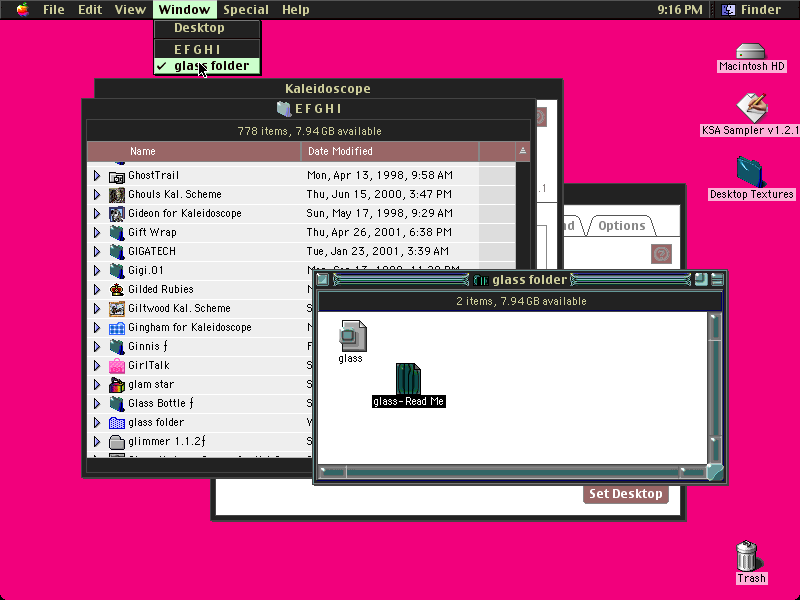Open the Help menu
The width and height of the screenshot is (800, 600).
[x=295, y=10]
